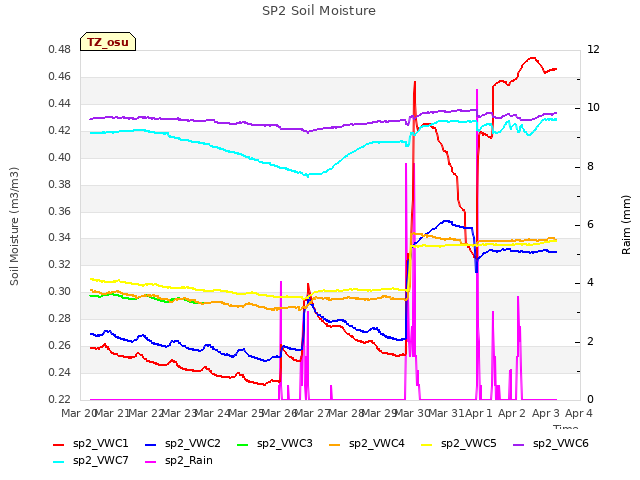The height and width of the screenshot is (480, 640).
Task: Click the sp2_VWC4 orange legend swatch
Action: 335,445
